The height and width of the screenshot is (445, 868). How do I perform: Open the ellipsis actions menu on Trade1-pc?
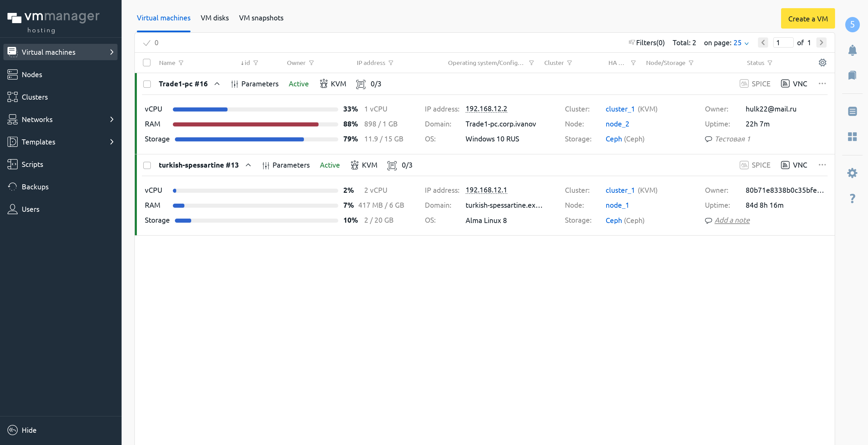coord(822,84)
